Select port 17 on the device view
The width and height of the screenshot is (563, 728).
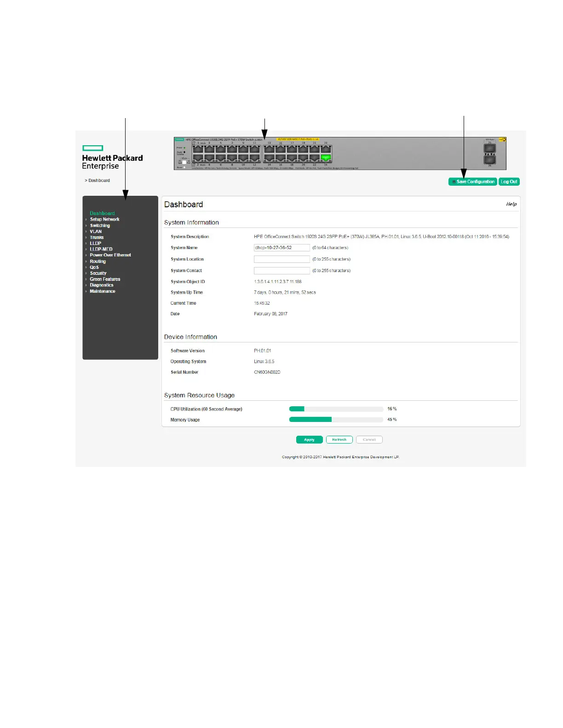click(x=292, y=150)
